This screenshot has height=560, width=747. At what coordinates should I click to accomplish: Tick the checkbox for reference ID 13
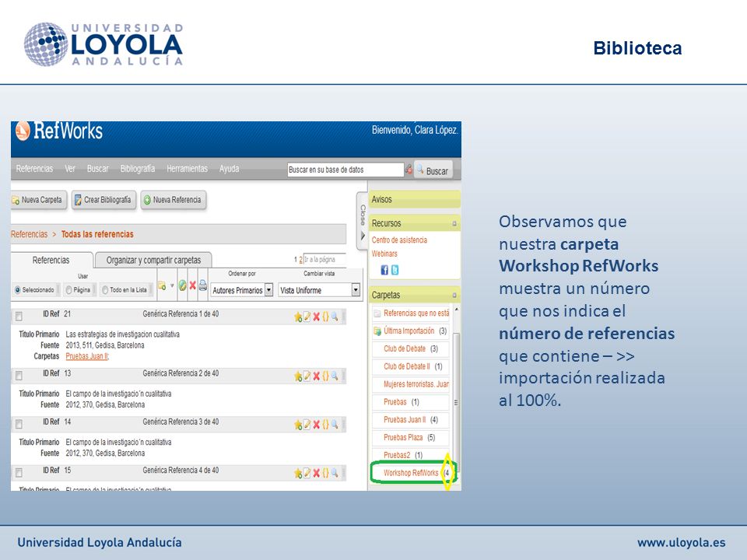tap(19, 376)
